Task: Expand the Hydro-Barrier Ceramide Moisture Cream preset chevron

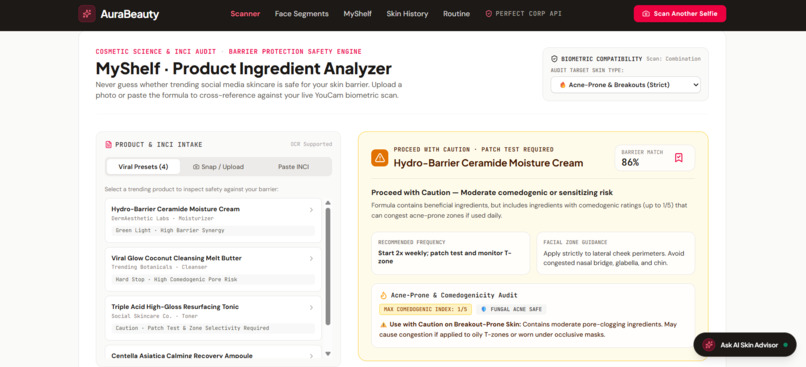Action: [x=311, y=210]
